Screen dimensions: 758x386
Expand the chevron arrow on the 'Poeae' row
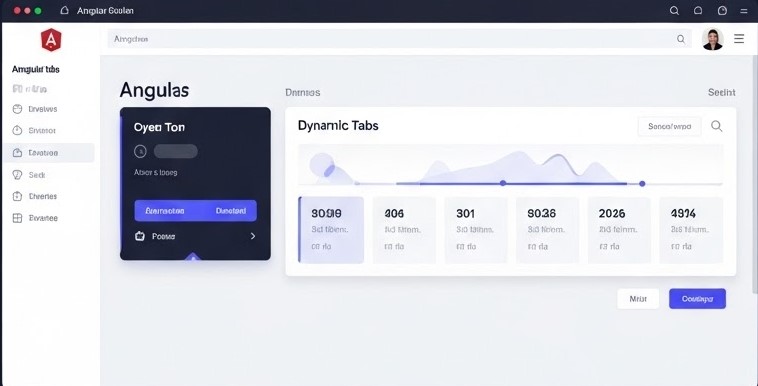point(253,236)
